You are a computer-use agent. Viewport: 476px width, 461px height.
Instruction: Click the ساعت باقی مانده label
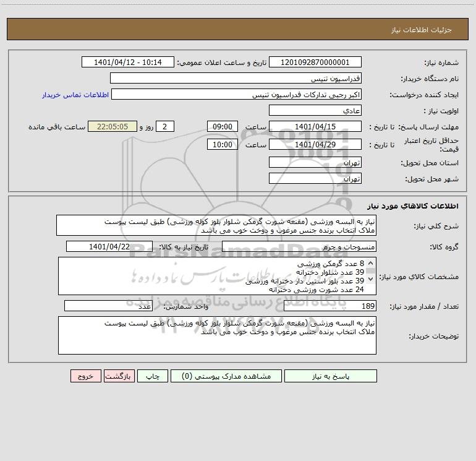point(57,127)
